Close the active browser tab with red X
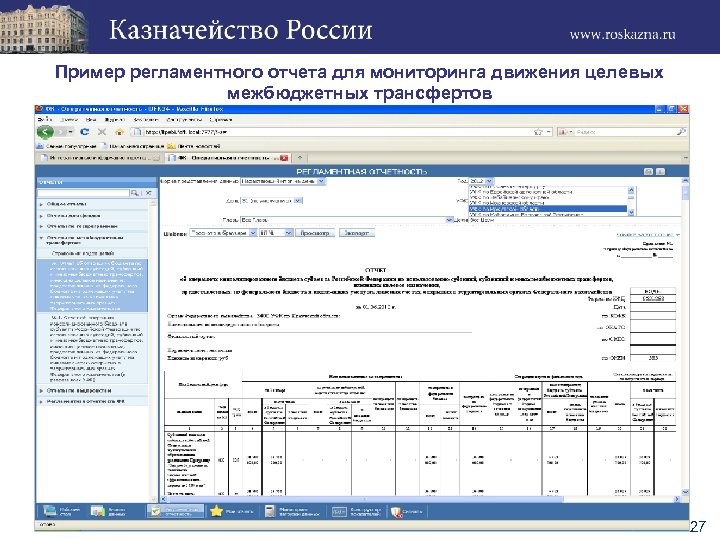 point(284,158)
